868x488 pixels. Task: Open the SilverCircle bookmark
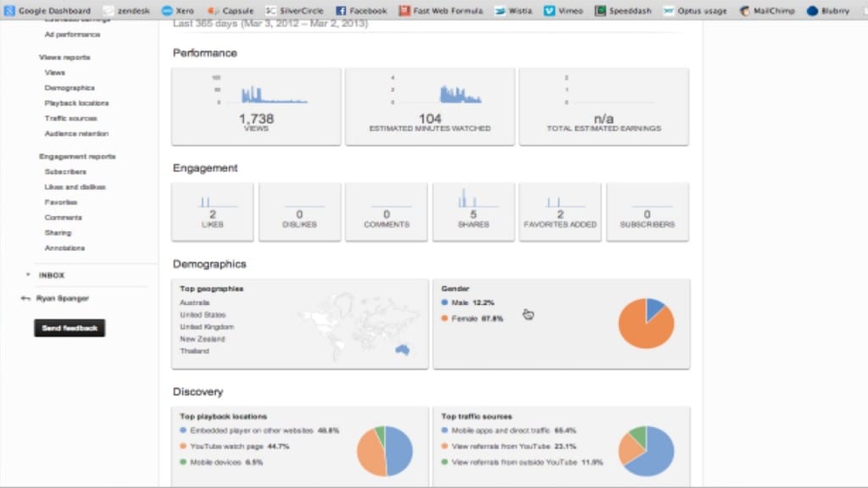click(294, 10)
